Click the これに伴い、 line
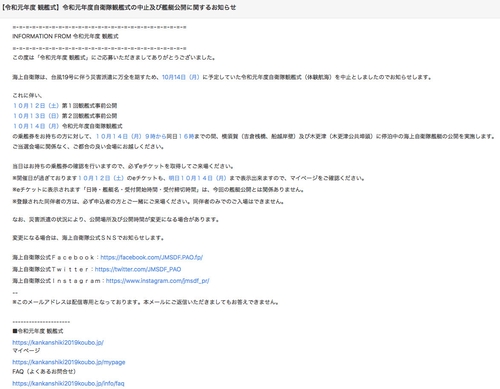 pyautogui.click(x=27, y=95)
